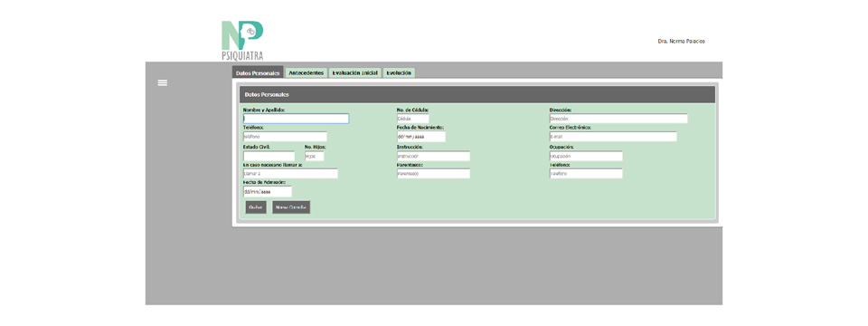Go to the Evolución tab
The image size is (868, 326).
(399, 73)
